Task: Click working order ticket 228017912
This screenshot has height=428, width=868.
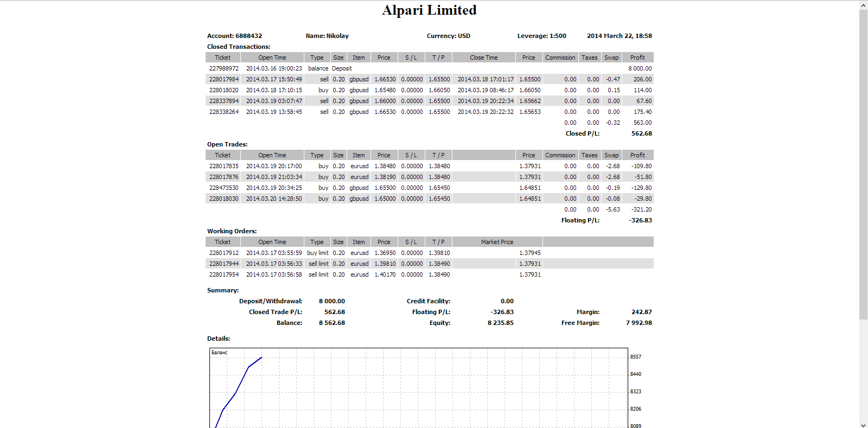Action: (224, 253)
